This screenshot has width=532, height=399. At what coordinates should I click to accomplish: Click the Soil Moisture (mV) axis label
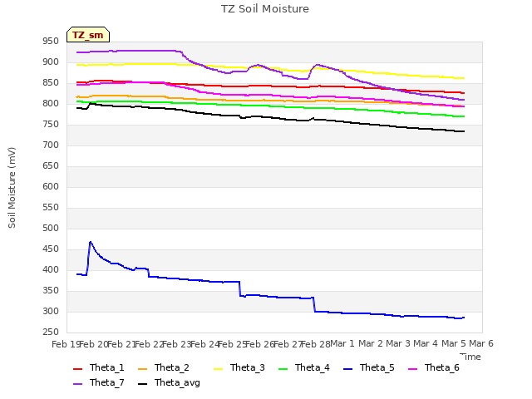point(12,188)
